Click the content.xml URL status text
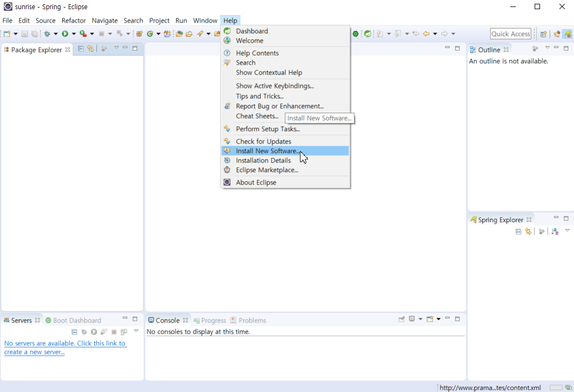The height and width of the screenshot is (392, 574). (x=490, y=388)
